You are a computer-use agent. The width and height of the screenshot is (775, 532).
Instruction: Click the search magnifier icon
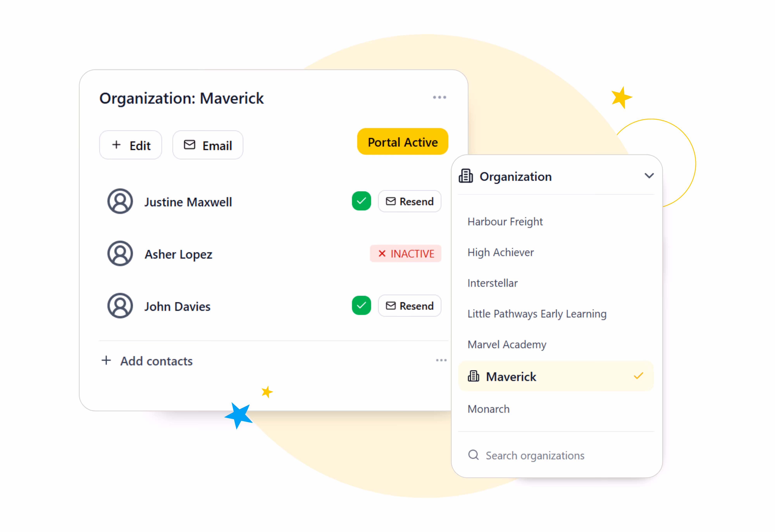click(473, 455)
